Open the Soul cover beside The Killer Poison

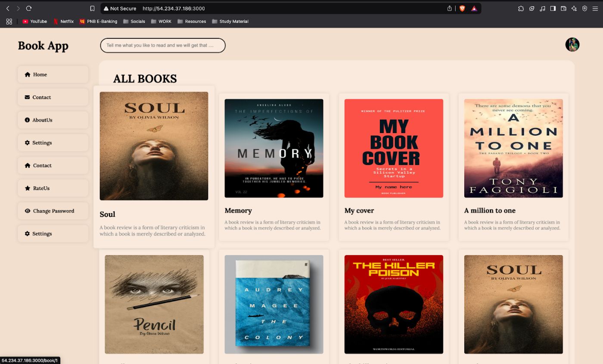coord(513,304)
